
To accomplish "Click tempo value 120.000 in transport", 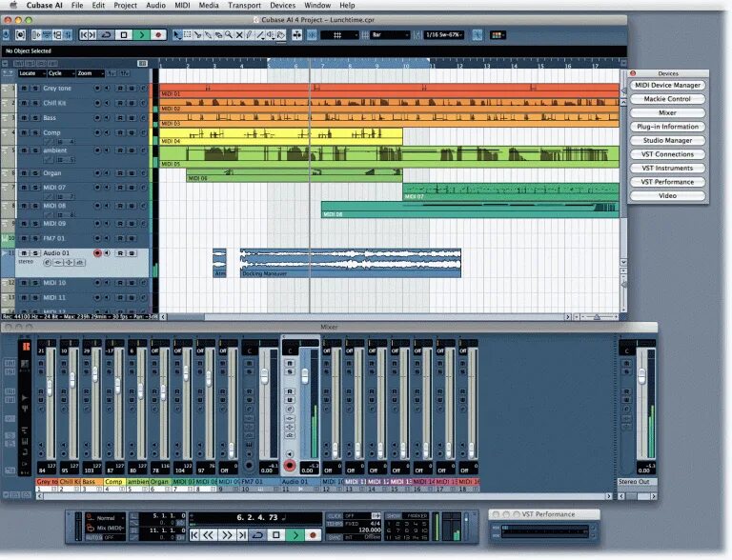I will 369,530.
